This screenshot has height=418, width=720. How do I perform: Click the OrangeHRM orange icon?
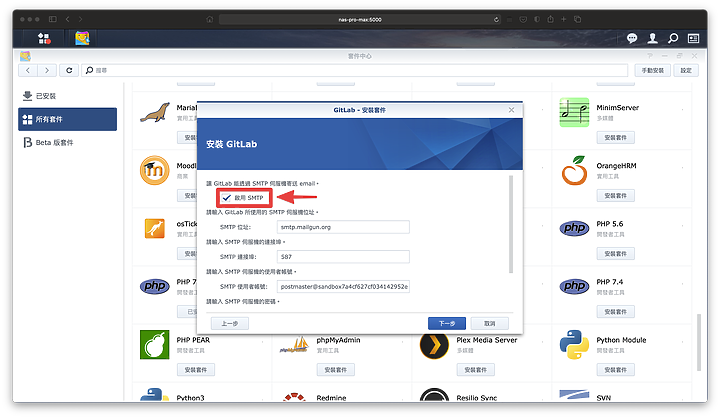[x=574, y=170]
